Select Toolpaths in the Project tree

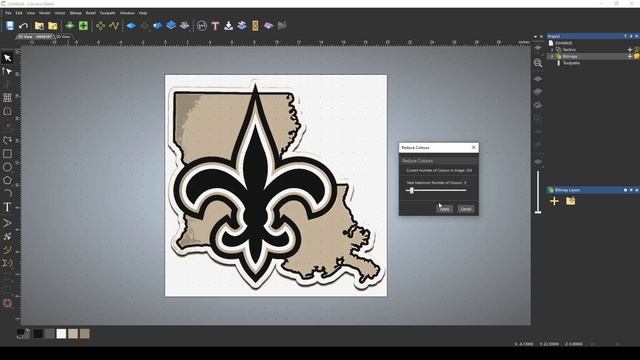(571, 63)
